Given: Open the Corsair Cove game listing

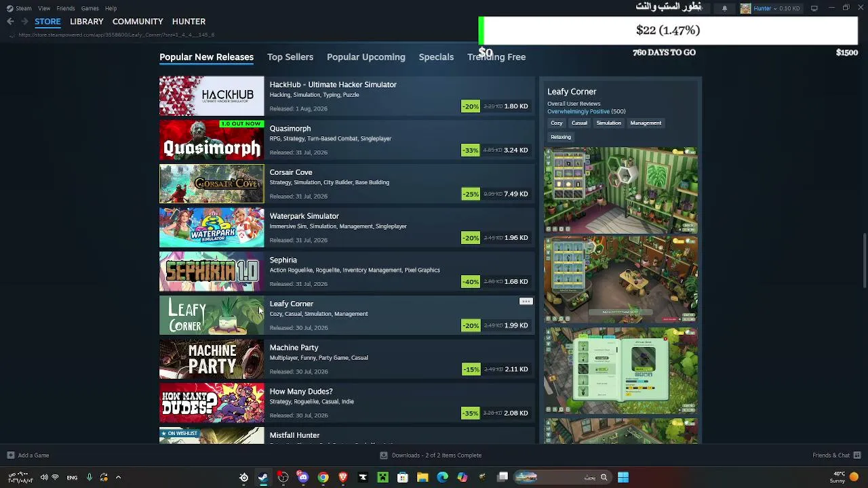Looking at the screenshot, I should pyautogui.click(x=346, y=184).
